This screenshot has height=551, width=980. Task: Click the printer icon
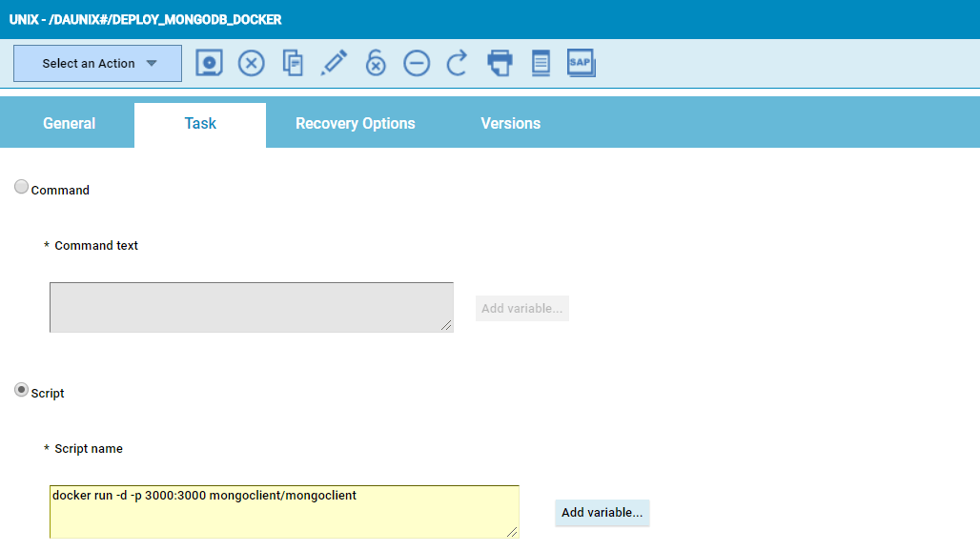[x=500, y=63]
